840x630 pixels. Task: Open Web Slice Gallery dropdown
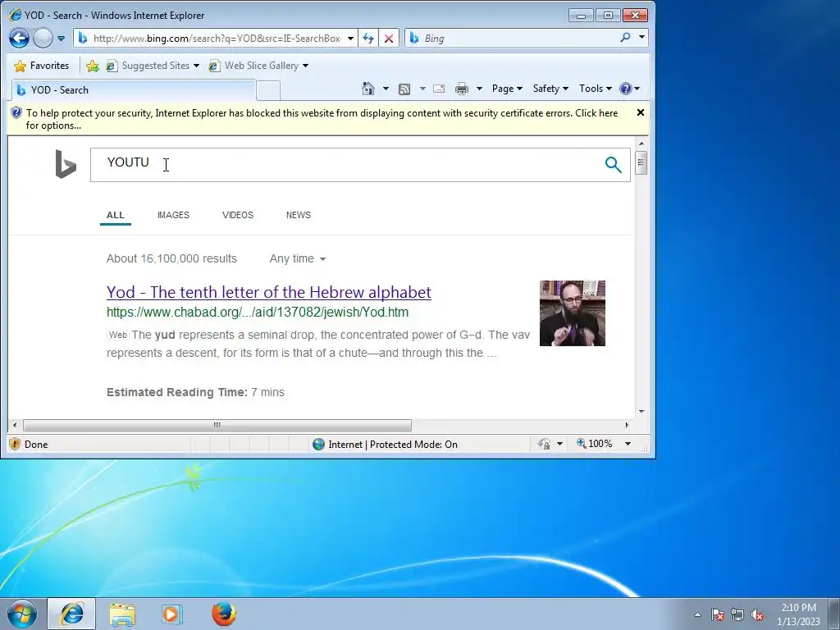(258, 66)
